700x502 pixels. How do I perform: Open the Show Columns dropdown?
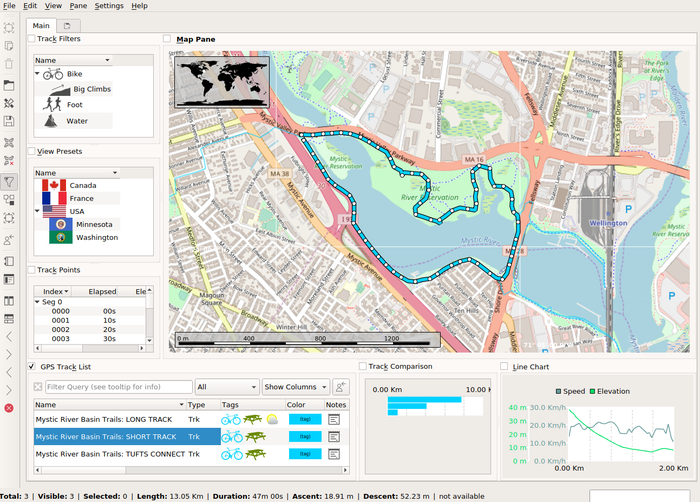click(x=296, y=387)
